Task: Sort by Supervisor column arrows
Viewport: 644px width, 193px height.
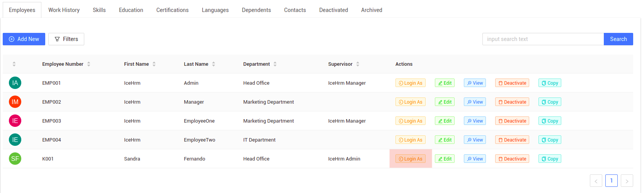Action: (x=358, y=64)
